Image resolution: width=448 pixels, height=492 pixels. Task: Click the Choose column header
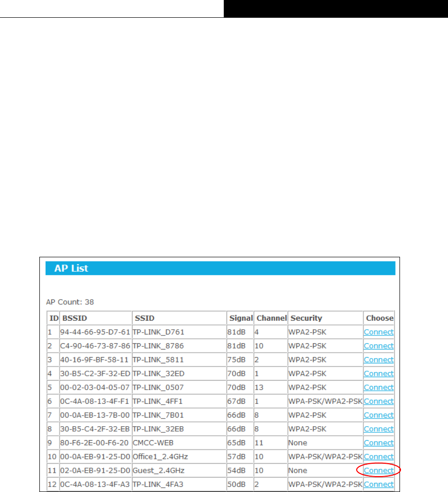tap(379, 318)
